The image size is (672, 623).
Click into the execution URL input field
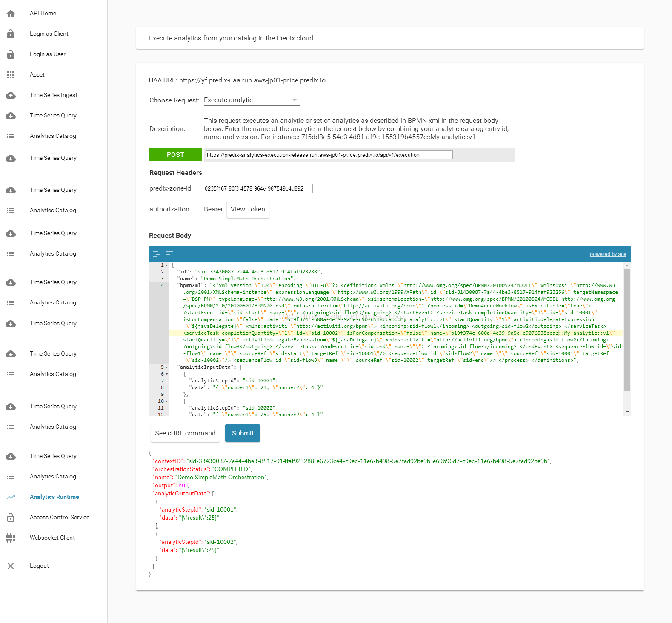click(x=329, y=155)
